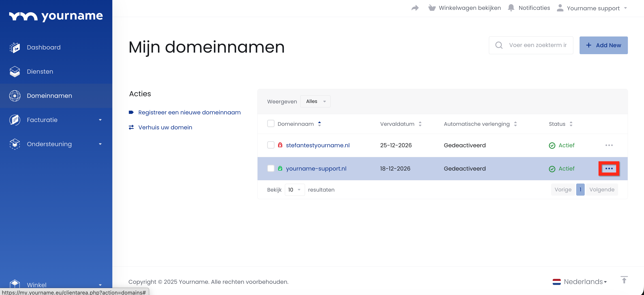Click the share arrow icon in top bar
Image resolution: width=644 pixels, height=295 pixels.
coord(415,8)
